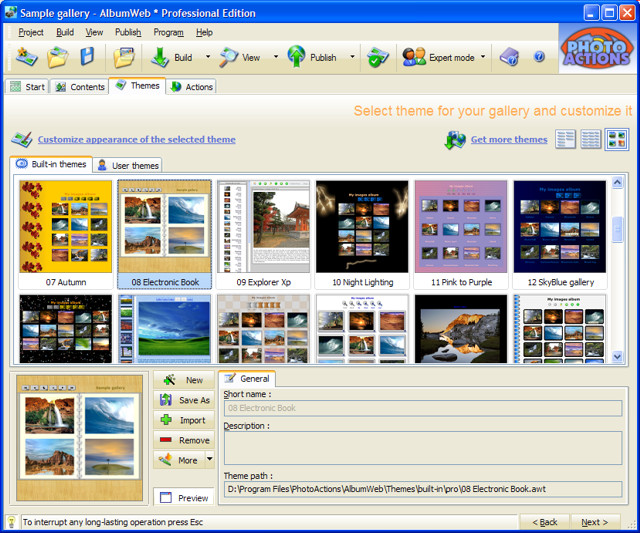This screenshot has width=640, height=533.
Task: Select the 12 SkyBlue gallery theme
Action: click(560, 234)
